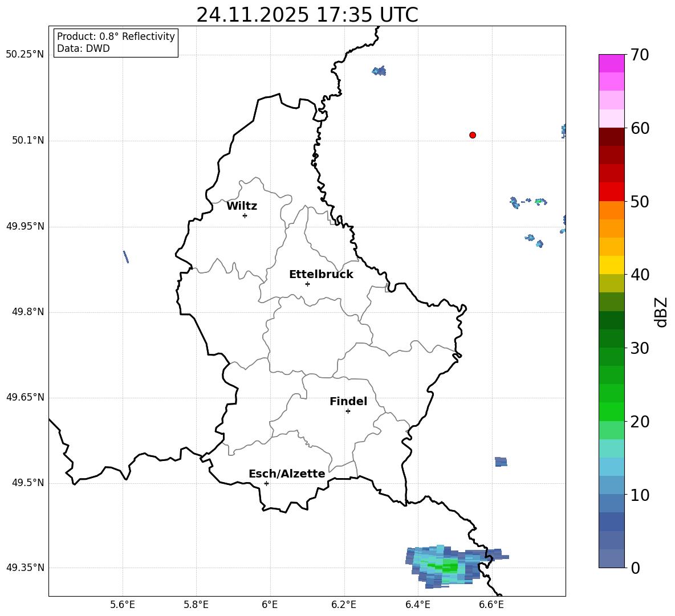Click the Esch/Alzette station cross marker
Viewport: 675px width, 616px height.
point(266,483)
